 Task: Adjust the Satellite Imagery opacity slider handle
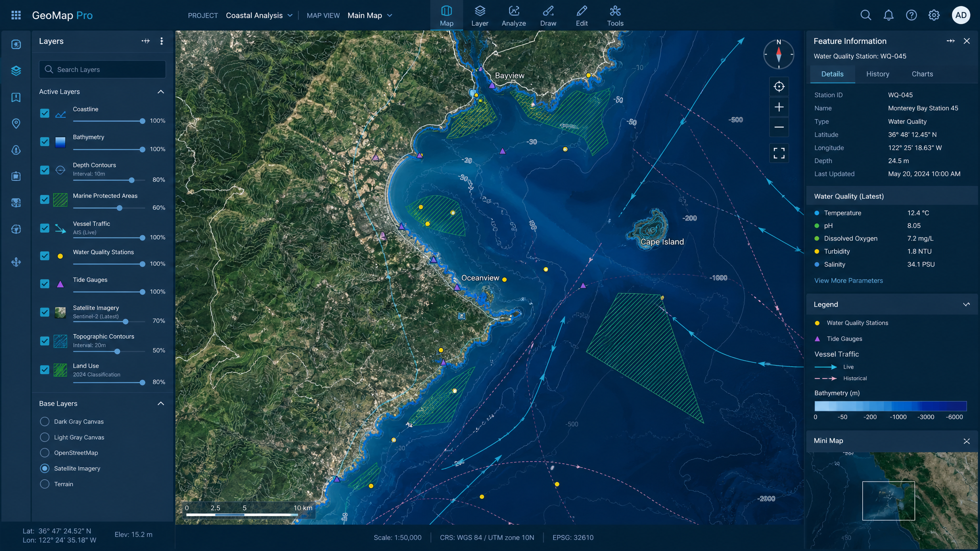click(125, 322)
